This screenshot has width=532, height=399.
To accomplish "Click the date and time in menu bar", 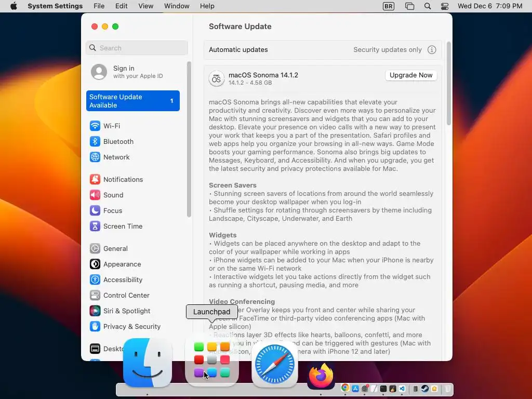I will pos(490,6).
